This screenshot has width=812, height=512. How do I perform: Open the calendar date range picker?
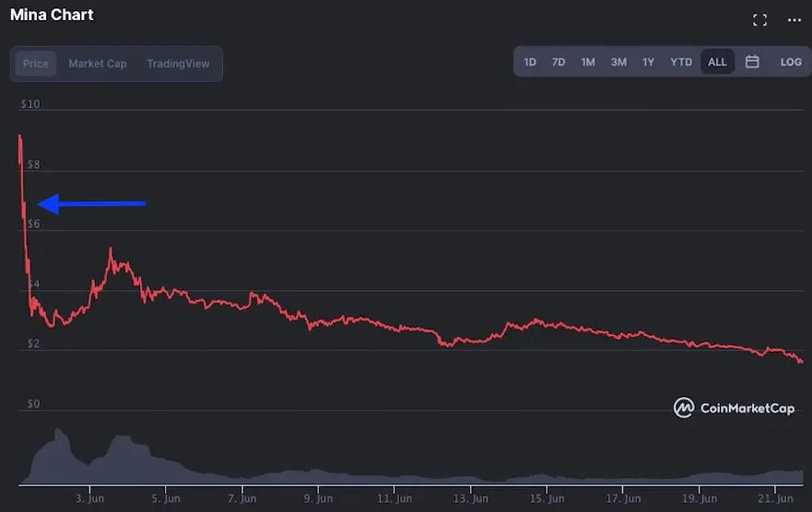[752, 62]
